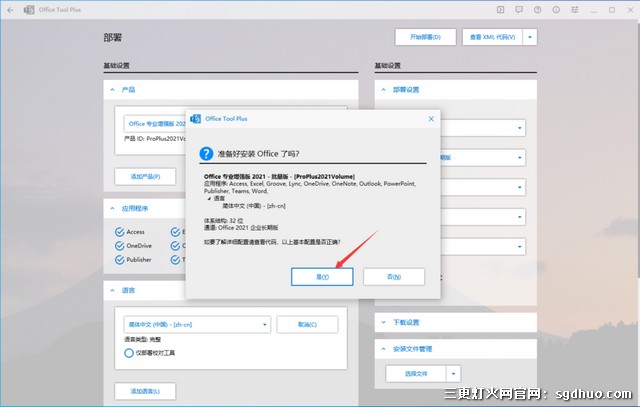Viewport: 640px width, 407px height.
Task: Open the feedback chat bubble icon
Action: tap(519, 10)
